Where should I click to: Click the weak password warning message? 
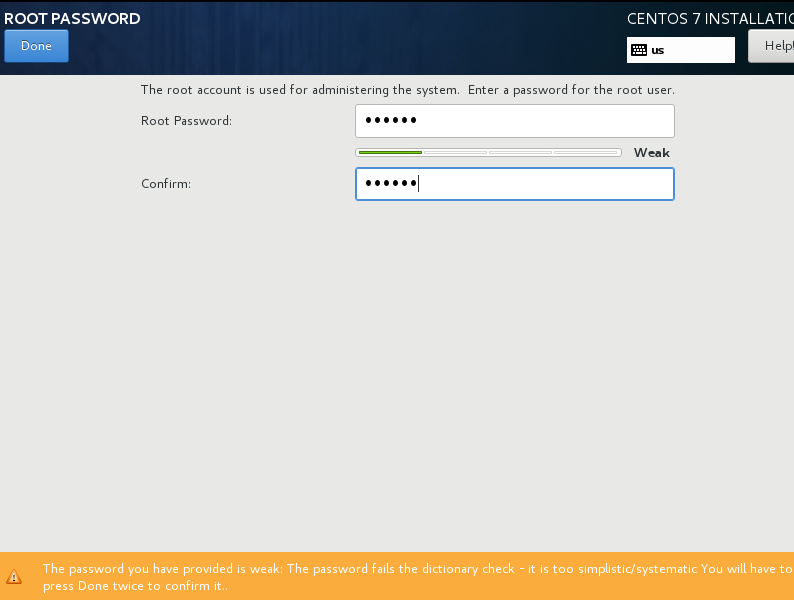click(418, 577)
